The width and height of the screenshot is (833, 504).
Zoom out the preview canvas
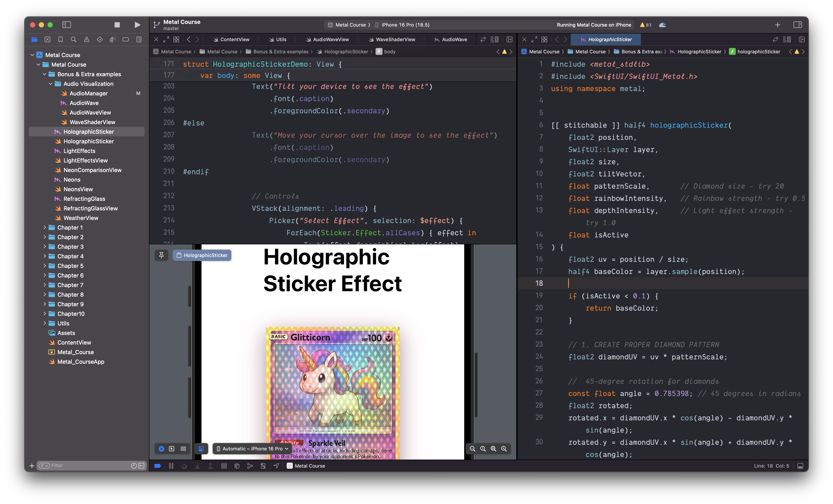coord(472,449)
